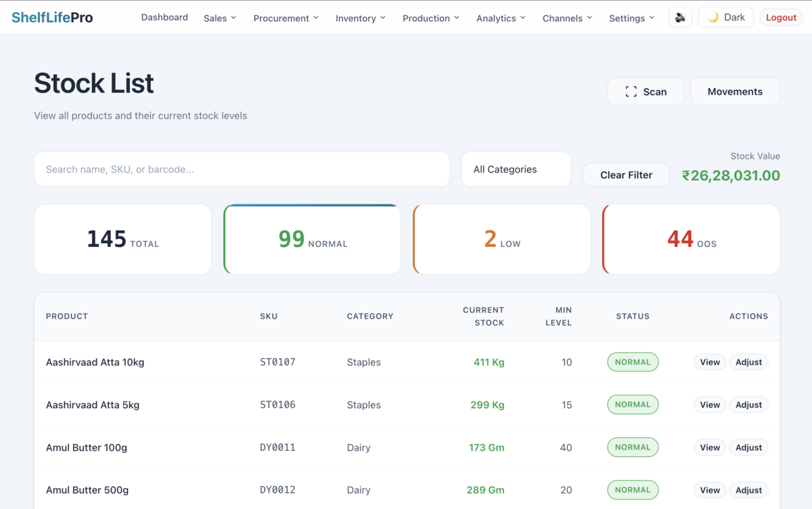Focus the product search field
The image size is (812, 509).
(x=242, y=169)
